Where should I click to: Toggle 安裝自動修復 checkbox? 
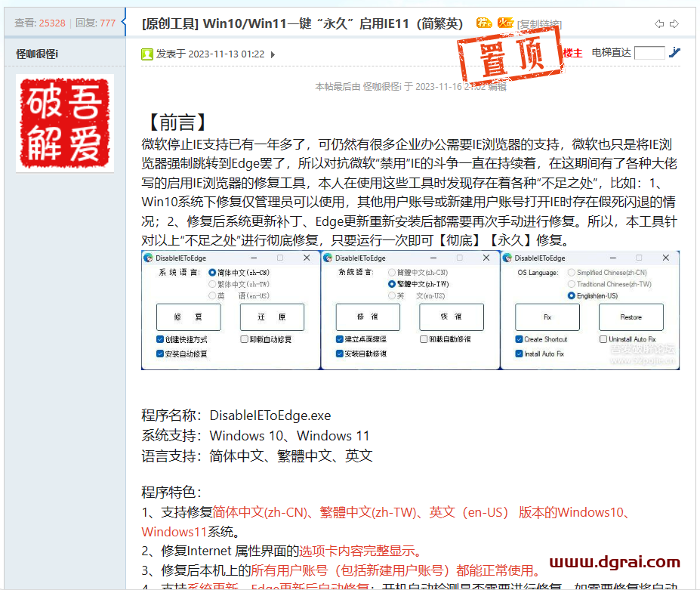361,354
